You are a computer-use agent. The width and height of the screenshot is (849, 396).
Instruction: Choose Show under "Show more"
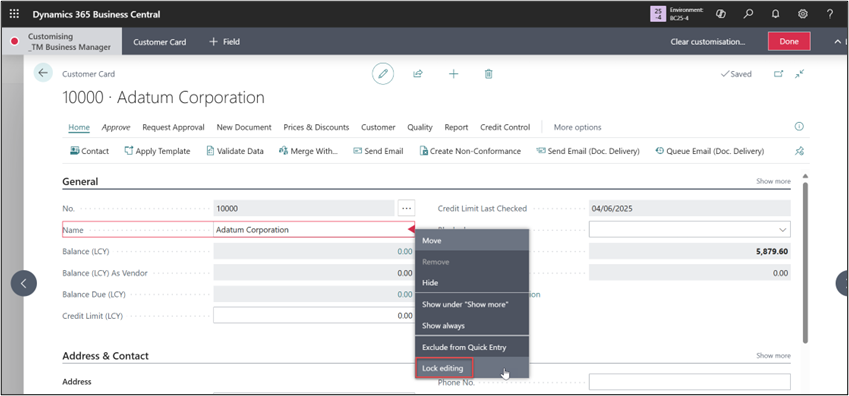[472, 304]
